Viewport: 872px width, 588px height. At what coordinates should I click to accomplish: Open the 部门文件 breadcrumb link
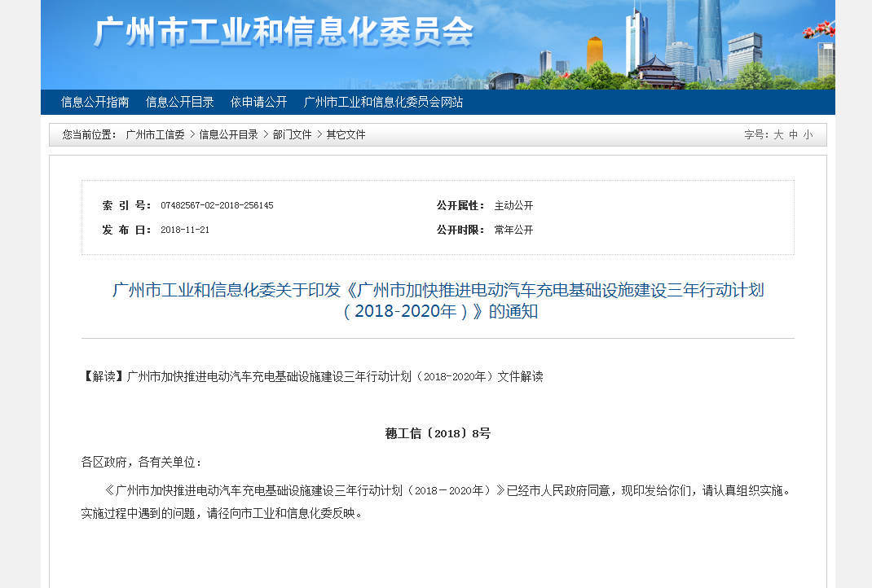292,135
